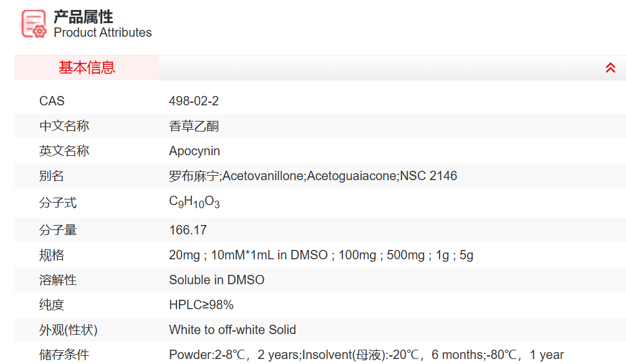Image resolution: width=626 pixels, height=364 pixels.
Task: Click the 分子式 row label
Action: [x=58, y=203]
